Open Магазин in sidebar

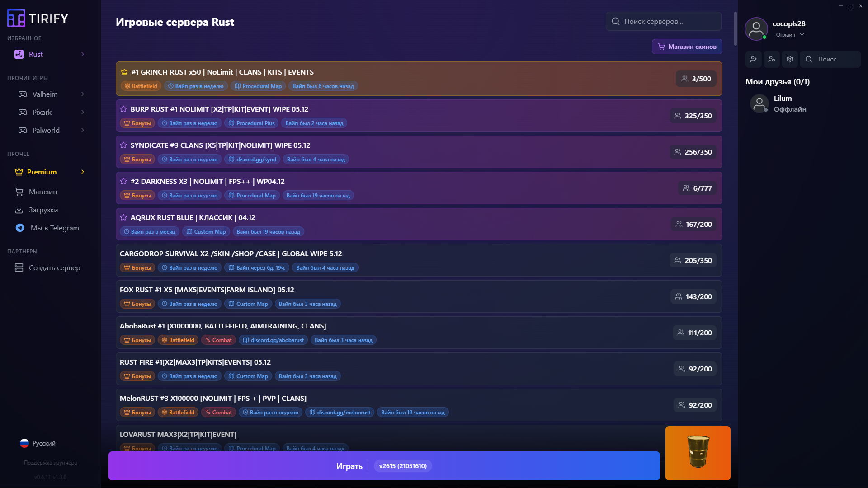(x=43, y=192)
